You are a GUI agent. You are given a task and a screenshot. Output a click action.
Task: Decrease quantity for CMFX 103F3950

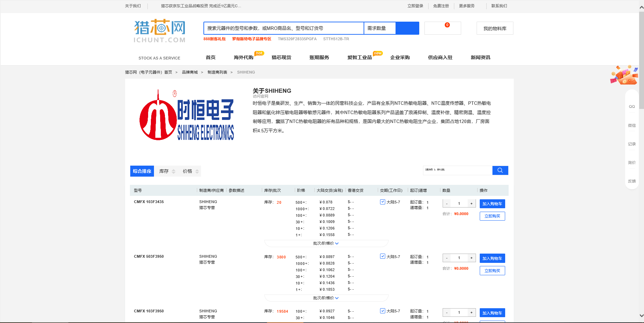point(447,312)
